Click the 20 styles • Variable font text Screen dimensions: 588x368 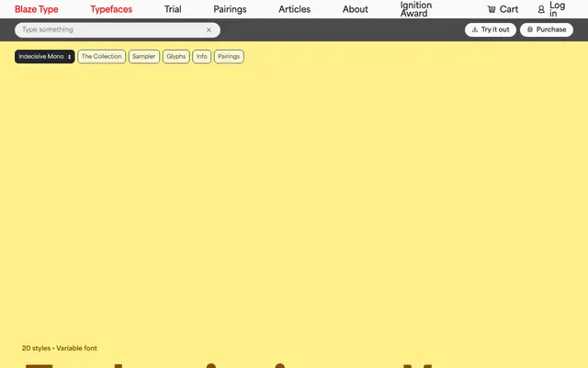pos(59,348)
